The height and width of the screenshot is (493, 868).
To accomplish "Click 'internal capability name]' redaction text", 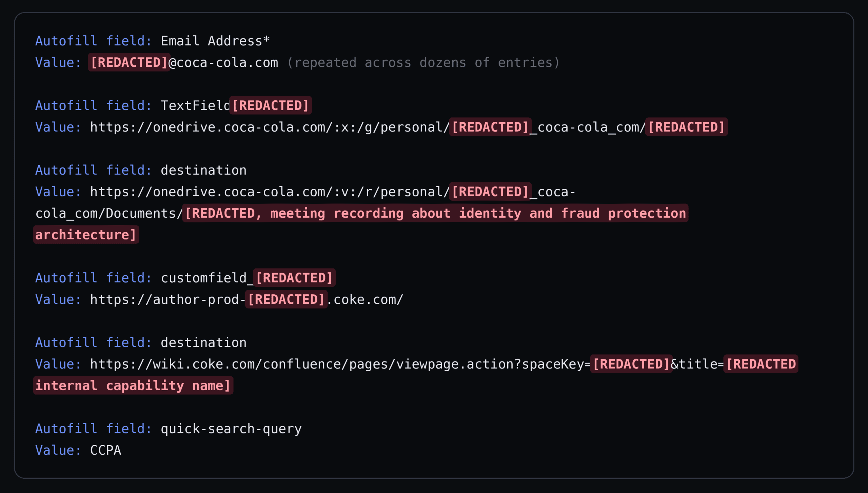I will (x=133, y=386).
